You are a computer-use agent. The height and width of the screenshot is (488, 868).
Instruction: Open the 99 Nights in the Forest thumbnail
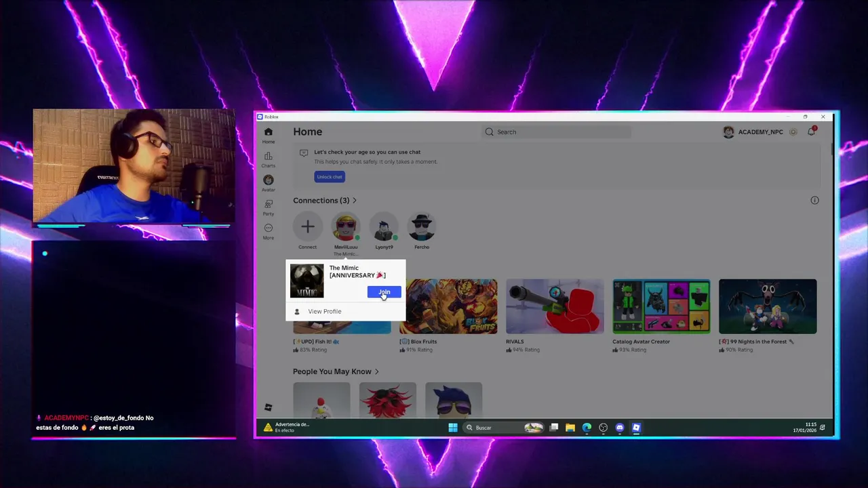click(x=768, y=306)
